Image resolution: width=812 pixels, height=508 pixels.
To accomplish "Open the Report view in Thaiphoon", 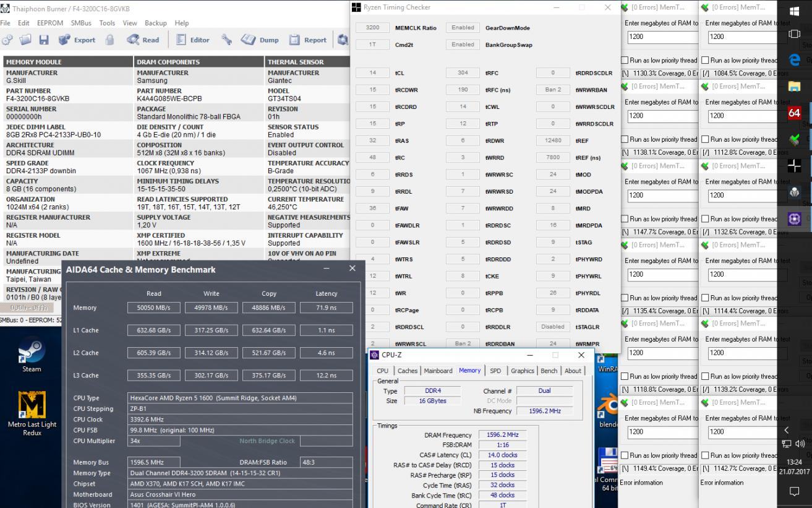I will point(308,40).
